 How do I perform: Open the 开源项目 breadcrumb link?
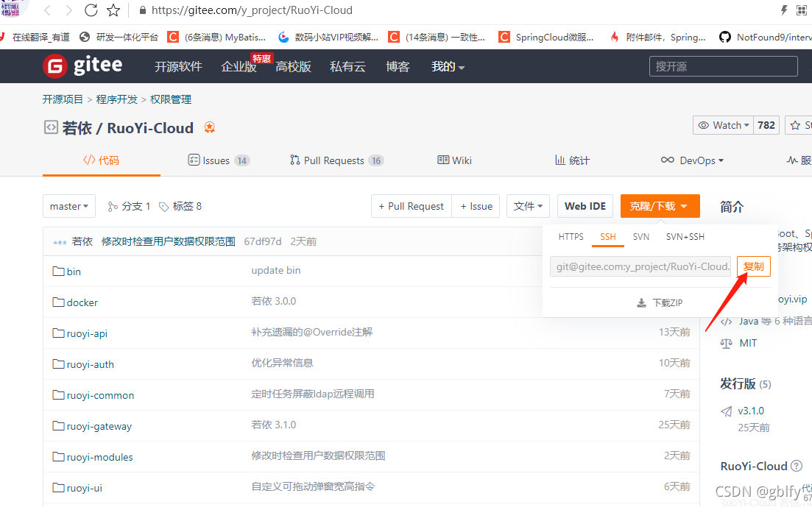click(x=63, y=99)
